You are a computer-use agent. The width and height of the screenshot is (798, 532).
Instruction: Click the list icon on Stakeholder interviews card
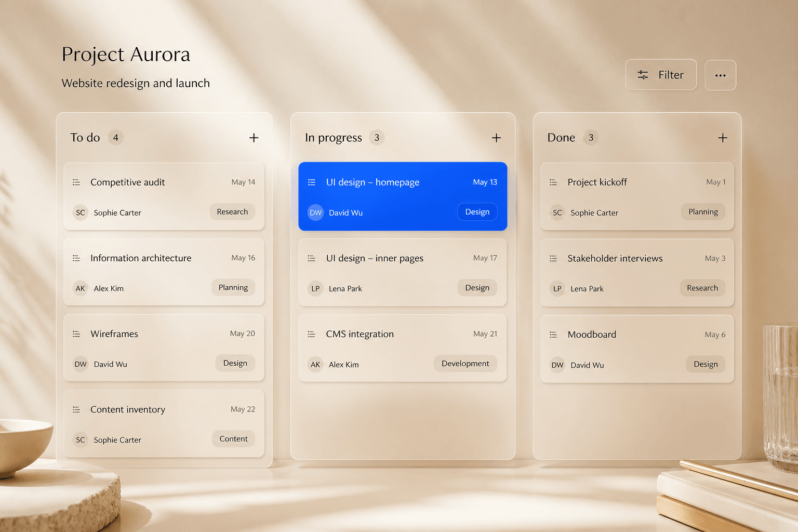(x=553, y=258)
